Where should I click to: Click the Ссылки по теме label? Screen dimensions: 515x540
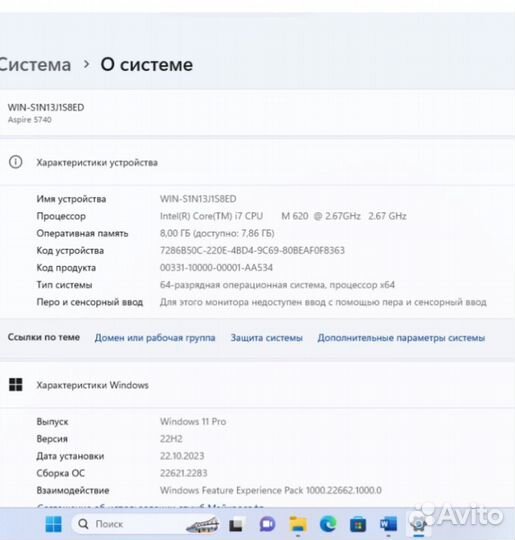(44, 337)
